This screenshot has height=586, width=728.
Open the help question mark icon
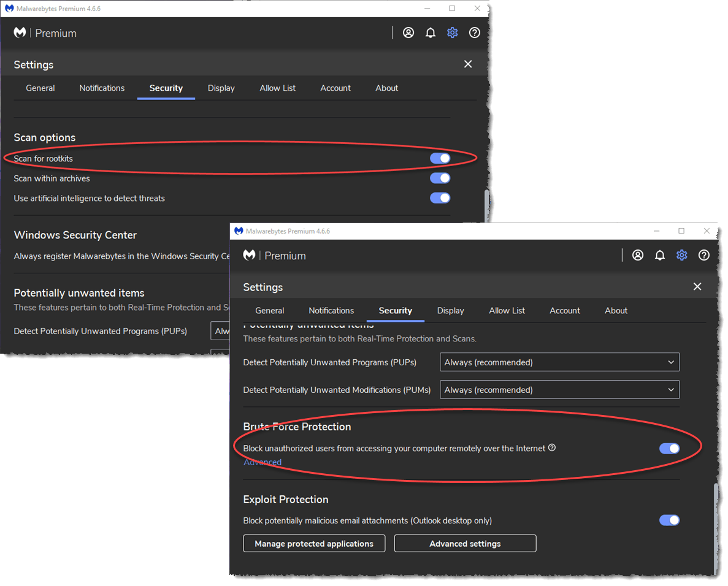click(703, 255)
